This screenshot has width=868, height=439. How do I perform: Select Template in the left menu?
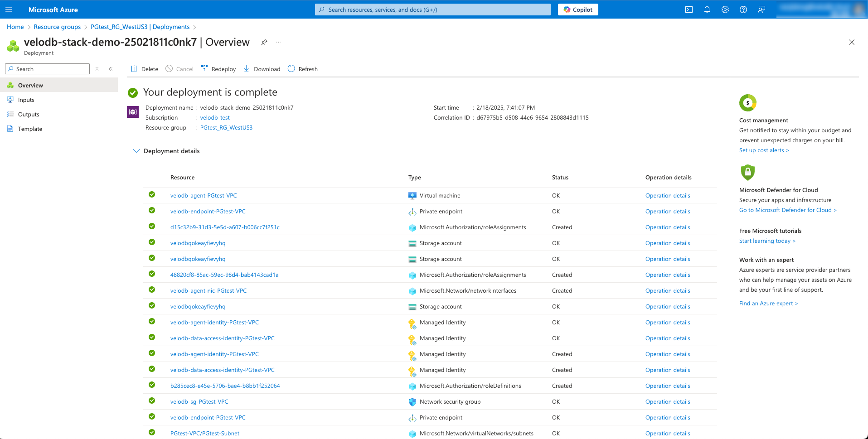click(30, 129)
